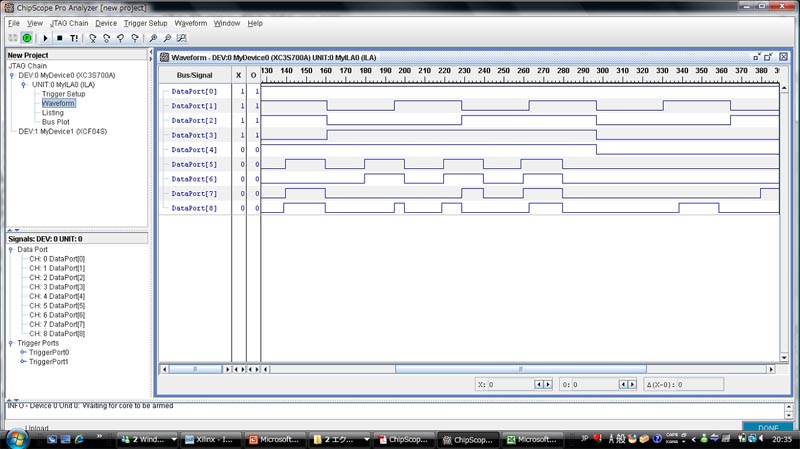
Task: Click the X cursor column header
Action: (x=238, y=75)
